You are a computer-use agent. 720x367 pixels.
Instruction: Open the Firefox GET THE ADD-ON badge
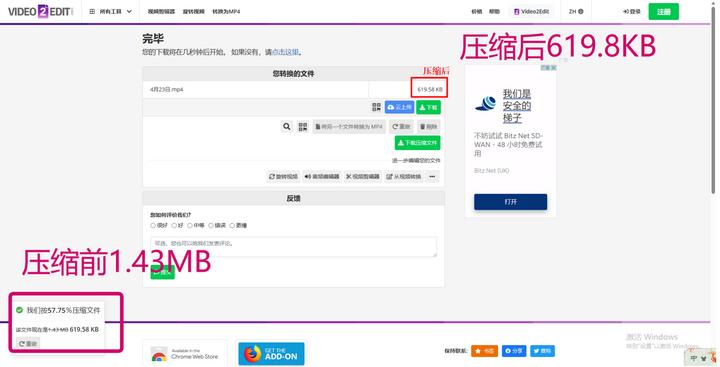[x=271, y=353]
